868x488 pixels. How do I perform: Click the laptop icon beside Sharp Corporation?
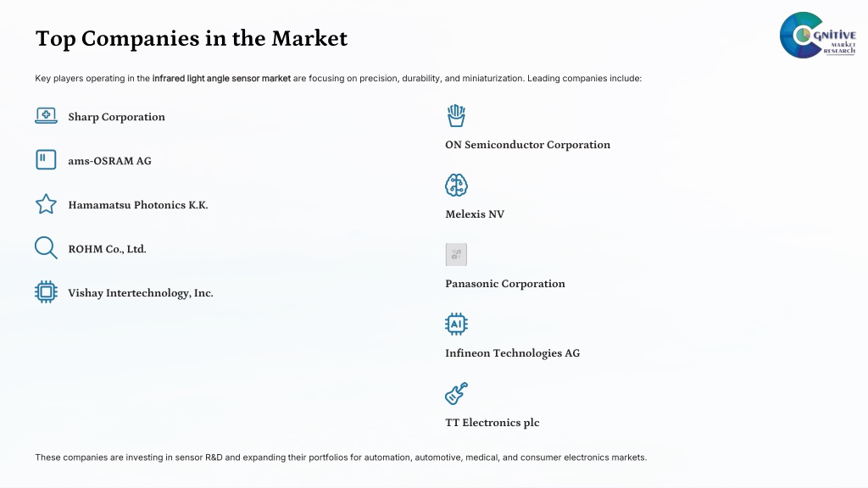pos(46,115)
